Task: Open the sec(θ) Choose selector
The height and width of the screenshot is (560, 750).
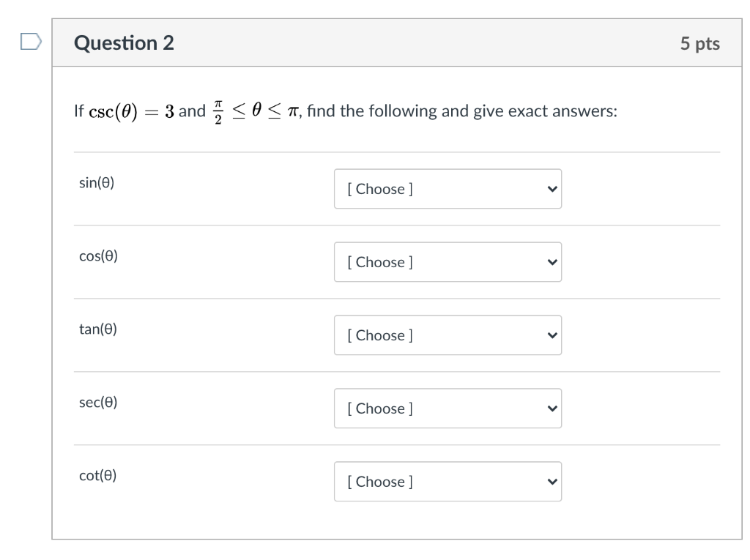Action: click(x=448, y=408)
